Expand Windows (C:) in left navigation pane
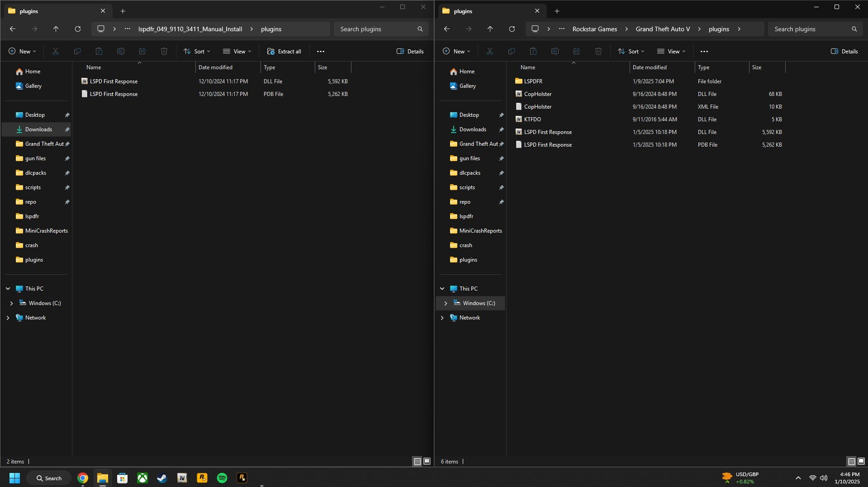 (11, 303)
